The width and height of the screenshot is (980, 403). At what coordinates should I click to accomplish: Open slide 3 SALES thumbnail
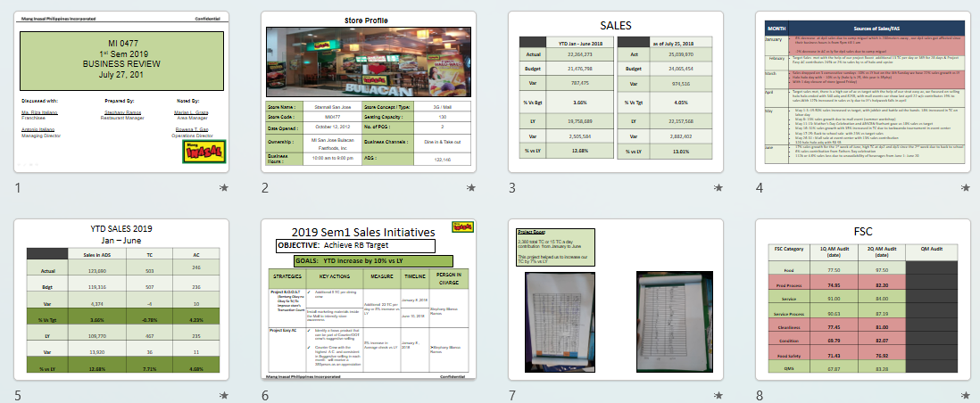[616, 92]
